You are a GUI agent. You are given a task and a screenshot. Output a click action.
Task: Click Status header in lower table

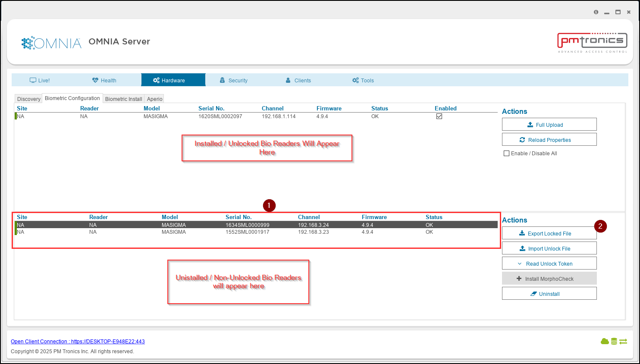(434, 217)
